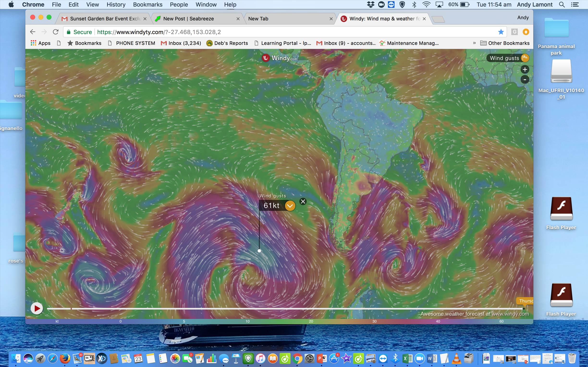Switch to New Post Seabreeze tab
This screenshot has height=367, width=588.
pyautogui.click(x=188, y=19)
